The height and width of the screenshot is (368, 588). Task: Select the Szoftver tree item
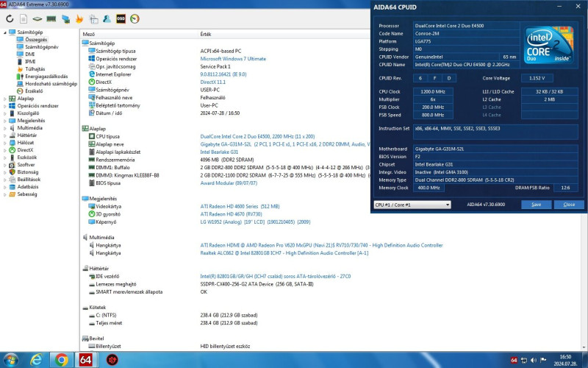click(x=26, y=164)
